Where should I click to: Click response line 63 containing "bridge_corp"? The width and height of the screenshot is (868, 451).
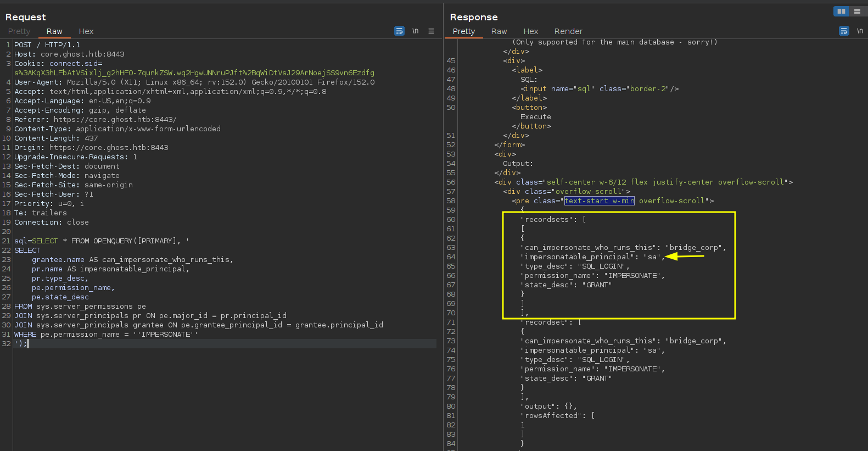pyautogui.click(x=624, y=248)
